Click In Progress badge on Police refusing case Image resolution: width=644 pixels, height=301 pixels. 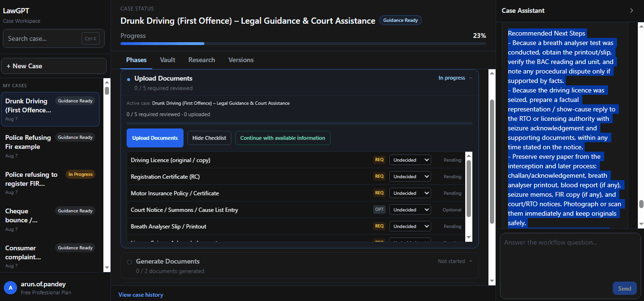80,174
